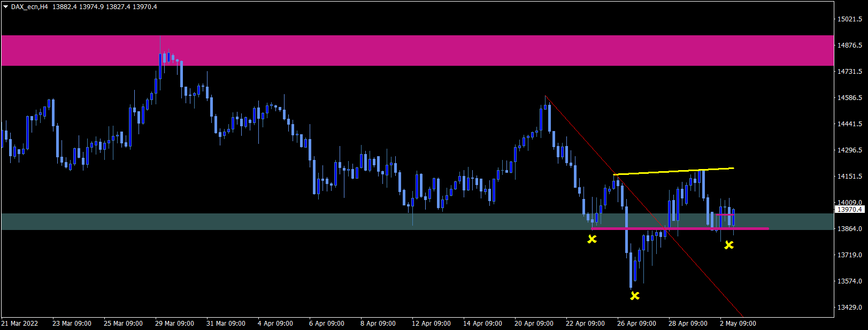Click the 26 Apr 09:00 time label
868x330 pixels.
point(636,324)
